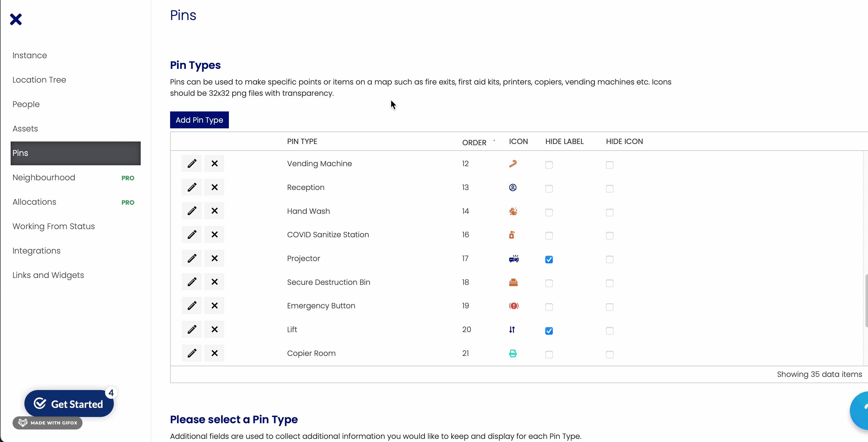Image resolution: width=868 pixels, height=442 pixels.
Task: Delete the Secure Destruction Bin pin
Action: tap(214, 282)
